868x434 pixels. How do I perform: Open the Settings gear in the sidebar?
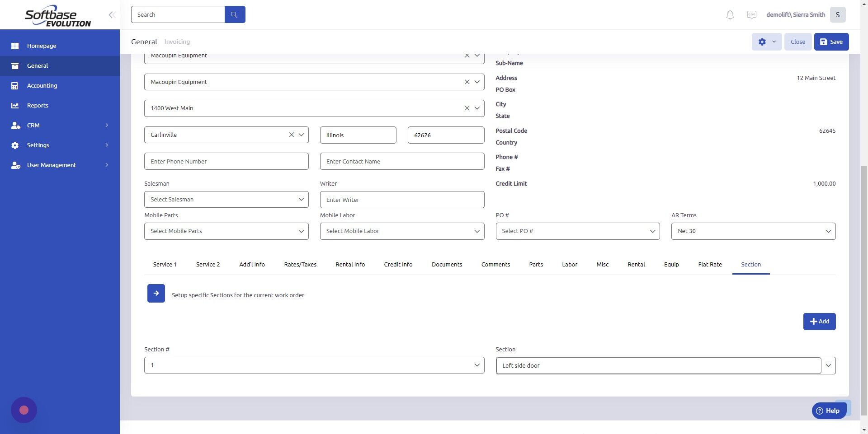pos(15,145)
